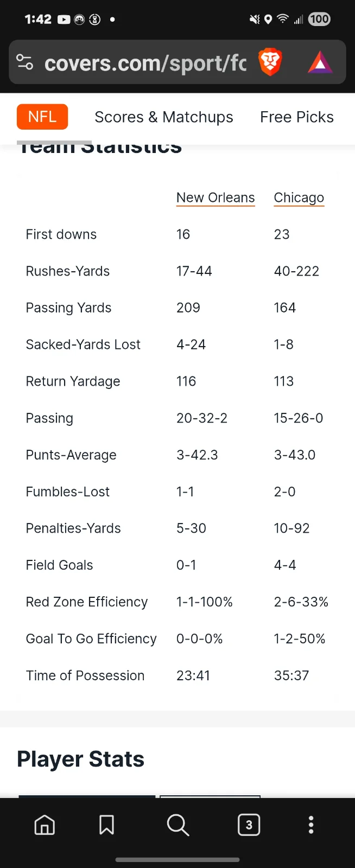
Task: Tap the 1:42 clock in status bar
Action: click(38, 20)
